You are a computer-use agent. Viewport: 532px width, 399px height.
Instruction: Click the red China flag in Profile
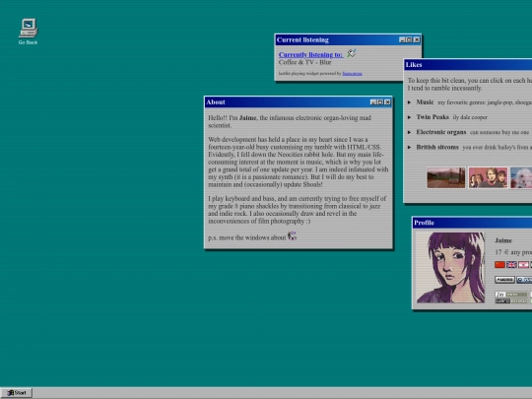pyautogui.click(x=499, y=265)
